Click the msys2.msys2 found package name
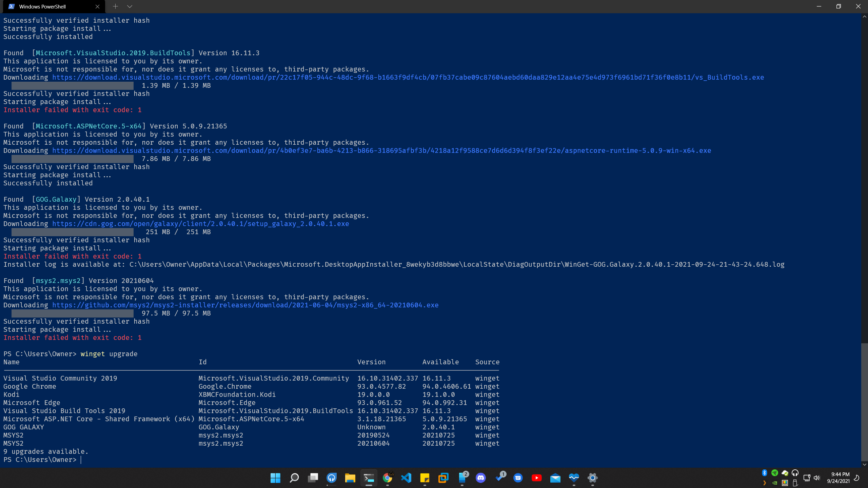 (x=58, y=281)
